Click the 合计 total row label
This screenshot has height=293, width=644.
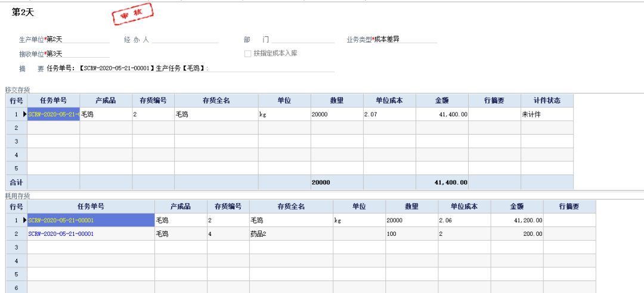(x=17, y=182)
